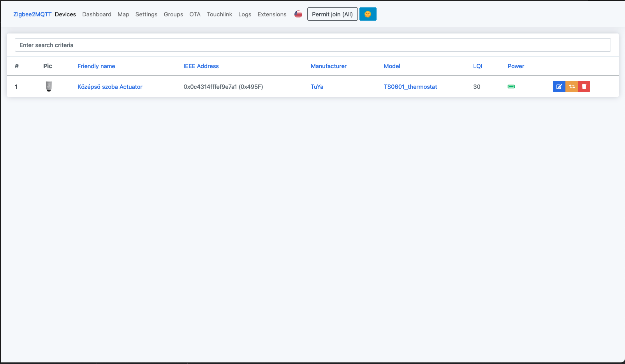
Task: Open the OTA updates page
Action: [195, 14]
